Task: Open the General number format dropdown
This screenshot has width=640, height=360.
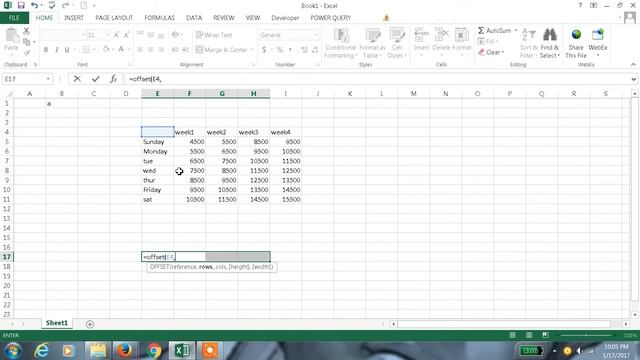Action: pyautogui.click(x=316, y=35)
